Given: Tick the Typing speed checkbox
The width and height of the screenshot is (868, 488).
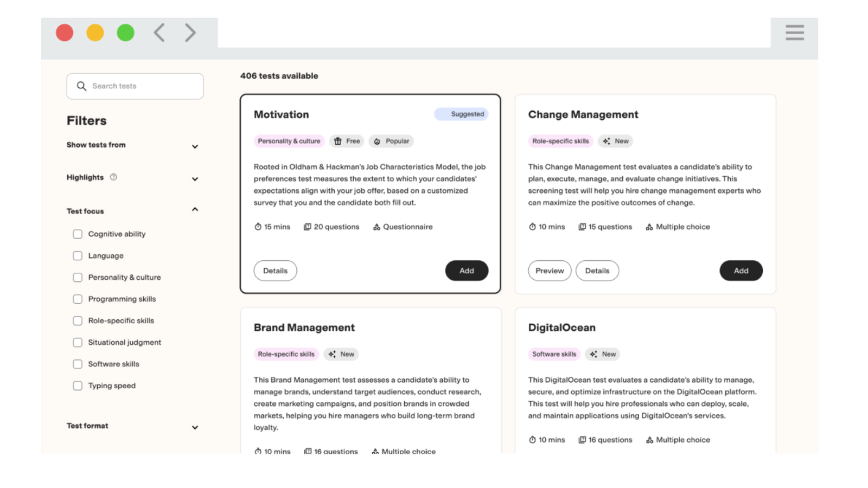Looking at the screenshot, I should point(78,386).
